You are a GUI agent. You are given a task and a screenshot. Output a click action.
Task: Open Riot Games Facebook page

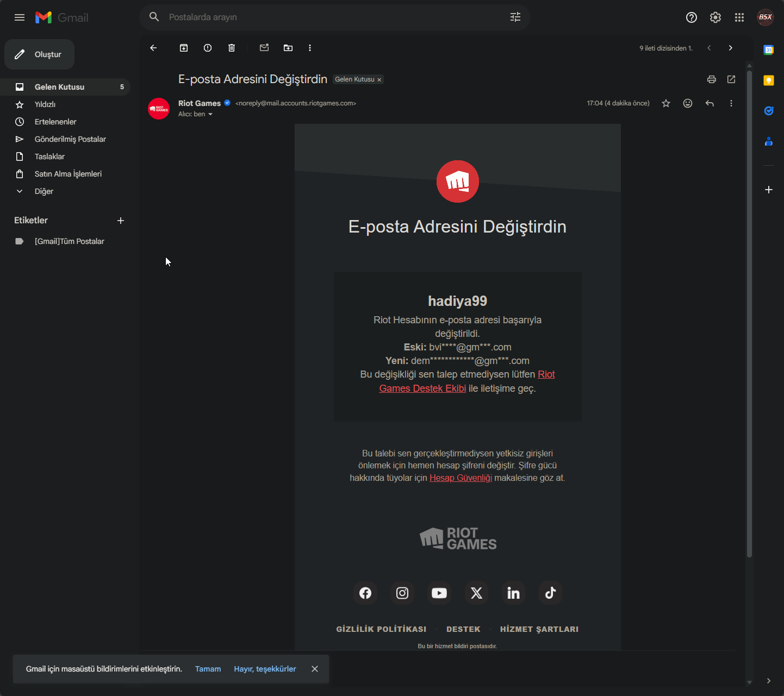365,593
